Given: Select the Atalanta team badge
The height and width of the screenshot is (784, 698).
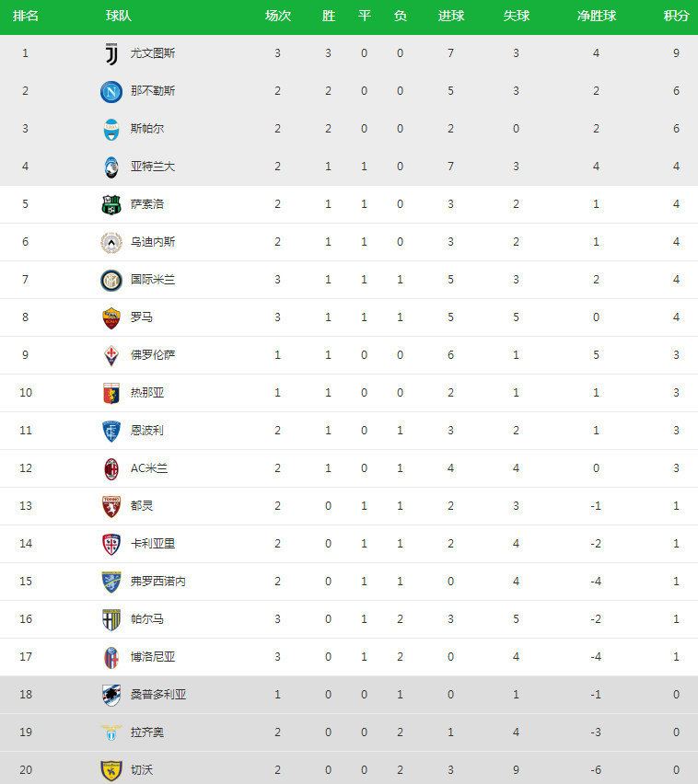Looking at the screenshot, I should click(111, 167).
